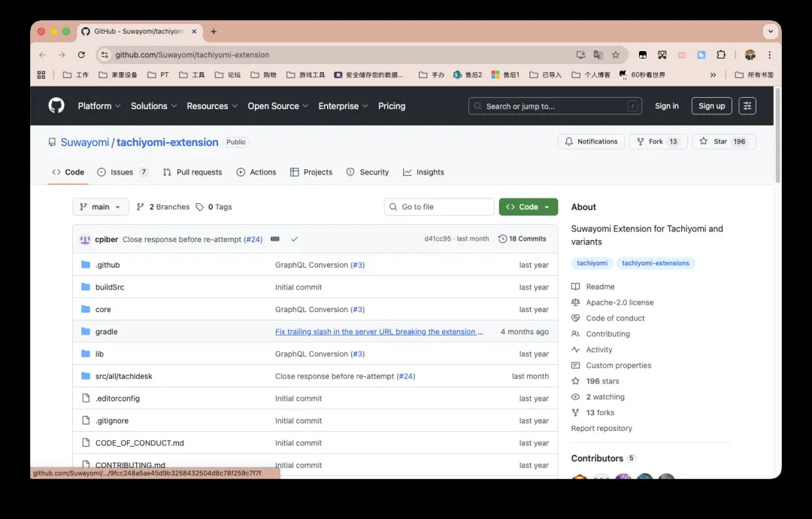Screen dimensions: 812x519
Task: Expand the green Code dropdown button
Action: click(528, 207)
